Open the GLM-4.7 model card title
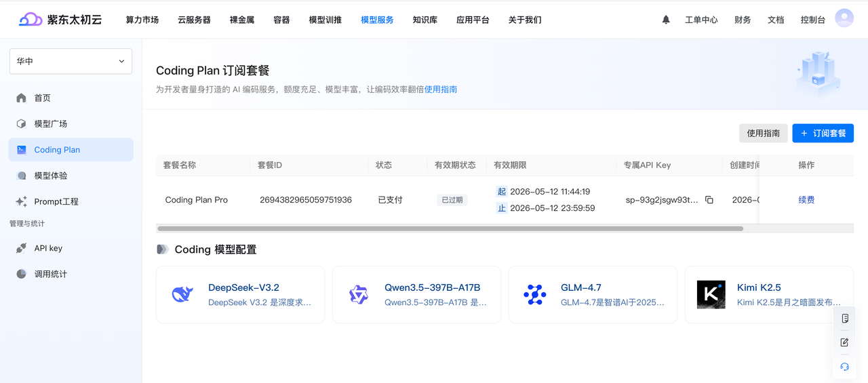 581,287
